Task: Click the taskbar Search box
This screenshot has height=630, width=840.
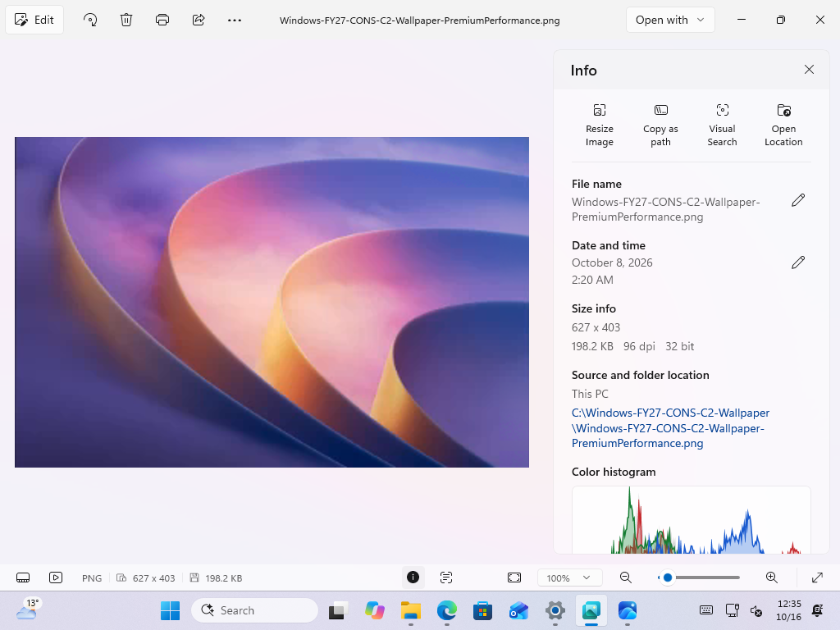Action: pyautogui.click(x=254, y=610)
